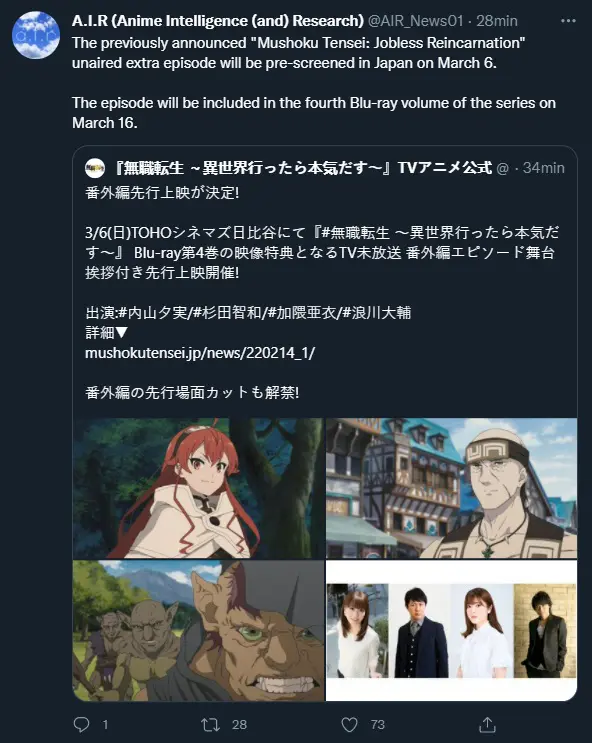This screenshot has width=592, height=743.
Task: Open the #浪川大輔 hashtag
Action: (x=377, y=313)
